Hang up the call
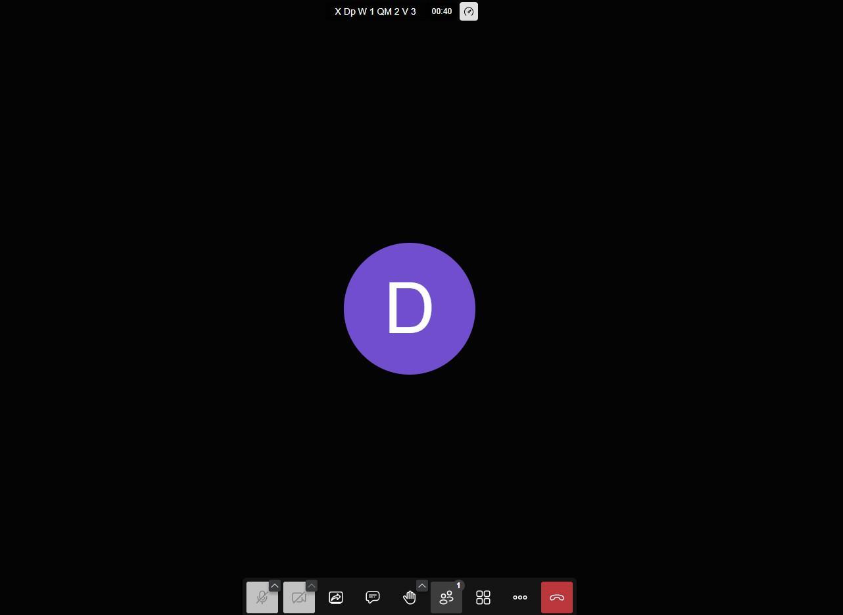 (557, 597)
